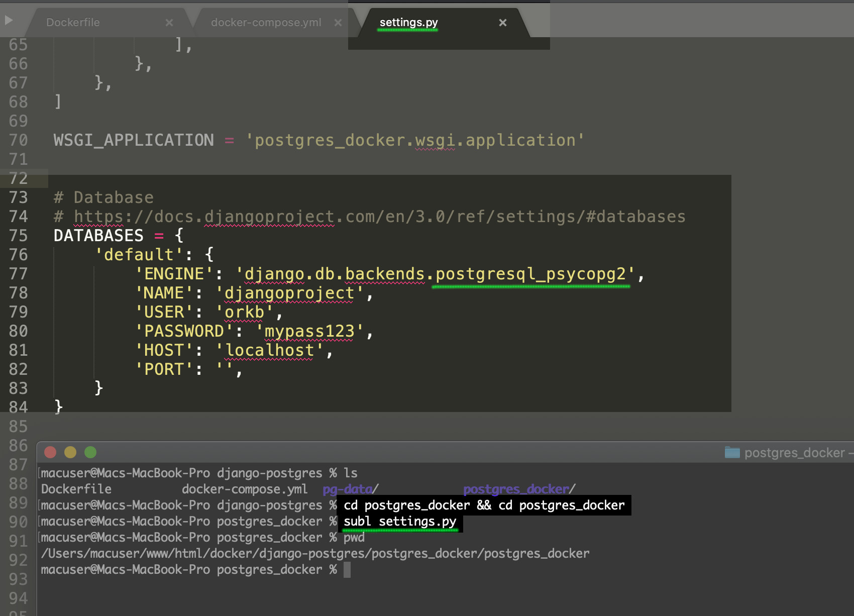Click the red close button on terminal
This screenshot has height=616, width=854.
point(50,452)
